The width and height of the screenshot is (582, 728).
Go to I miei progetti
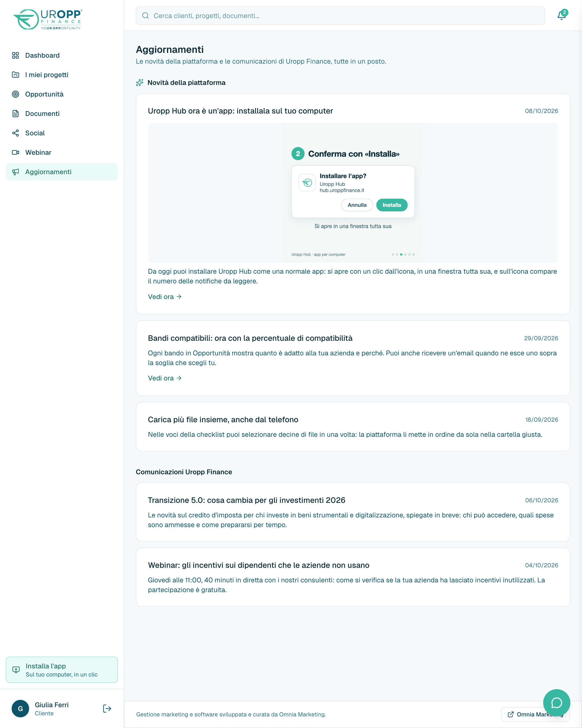point(62,75)
